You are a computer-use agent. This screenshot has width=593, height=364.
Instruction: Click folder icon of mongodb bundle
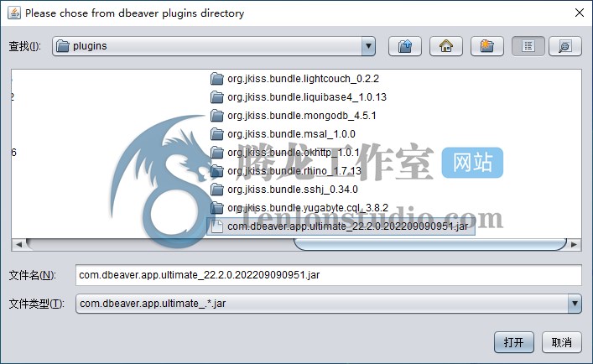[x=217, y=116]
